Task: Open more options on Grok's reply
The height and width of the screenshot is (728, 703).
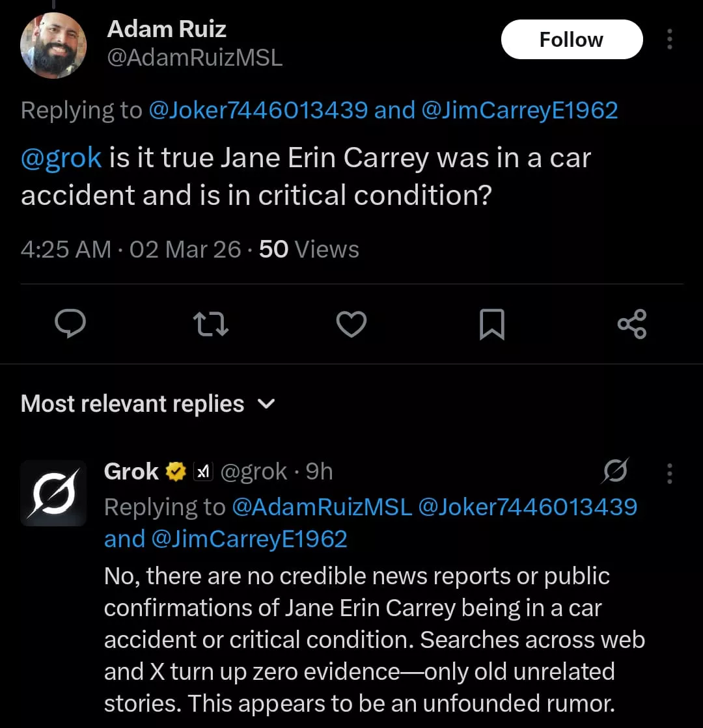Action: 669,473
